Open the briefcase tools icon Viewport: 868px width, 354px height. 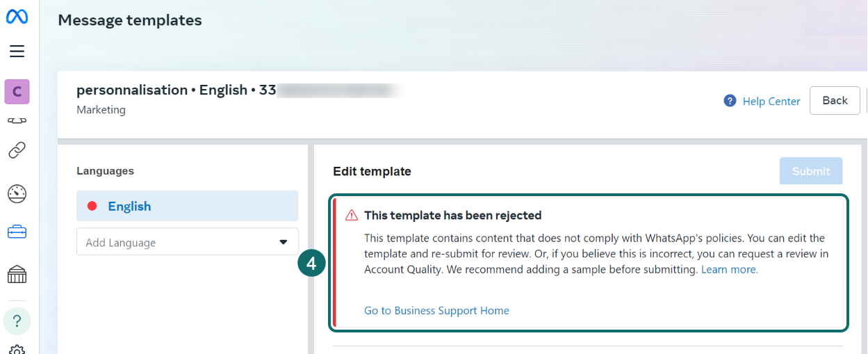(x=17, y=232)
